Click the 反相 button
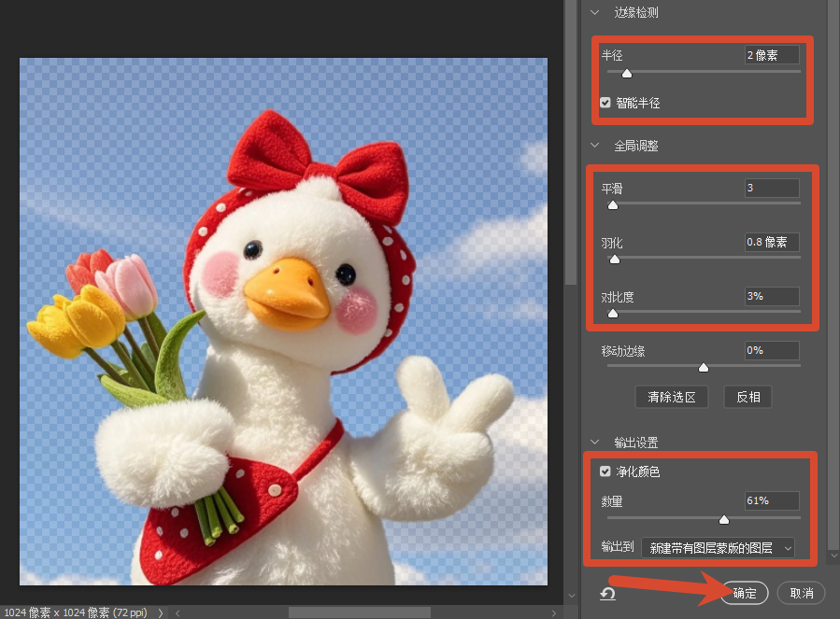The height and width of the screenshot is (619, 840). pos(747,397)
